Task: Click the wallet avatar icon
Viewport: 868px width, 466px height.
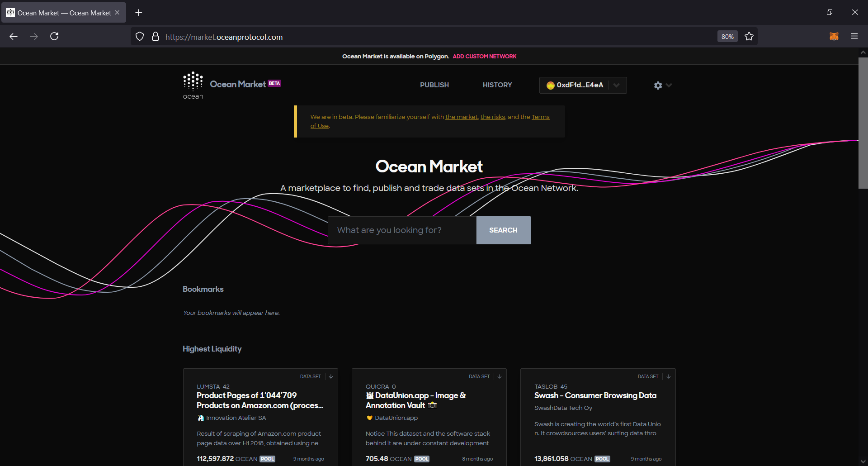Action: (550, 85)
